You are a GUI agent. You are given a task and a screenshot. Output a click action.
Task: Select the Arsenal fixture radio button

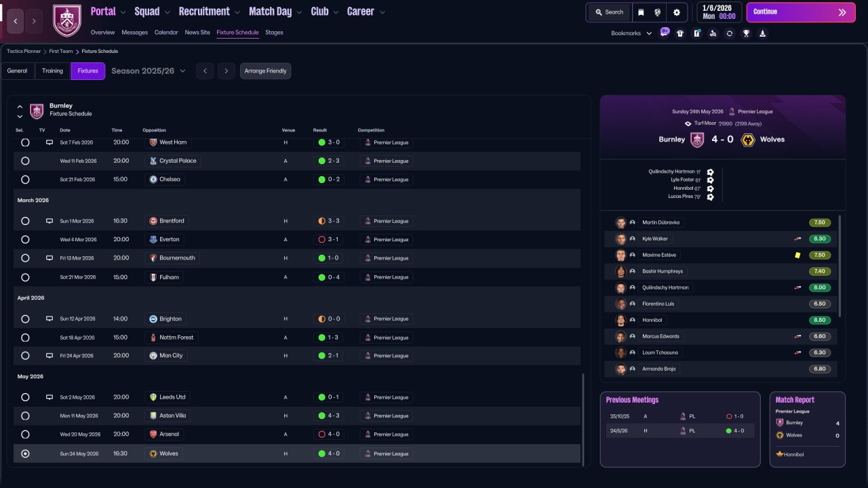[25, 434]
